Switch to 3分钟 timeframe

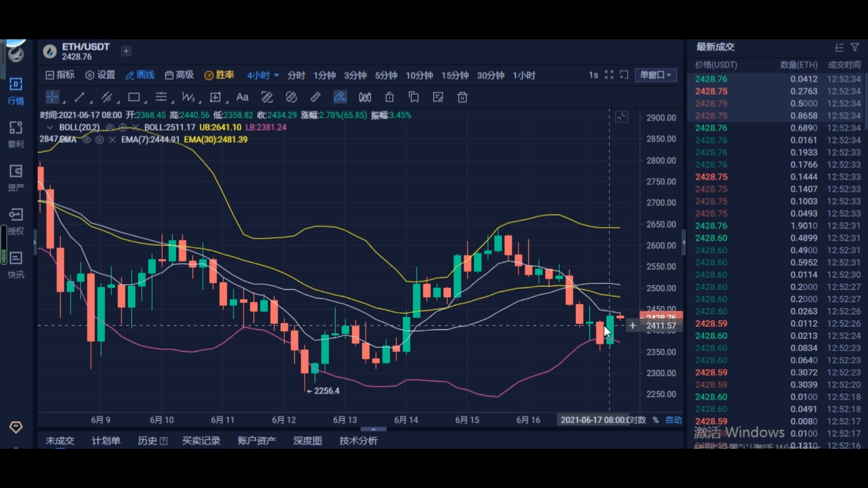point(355,75)
